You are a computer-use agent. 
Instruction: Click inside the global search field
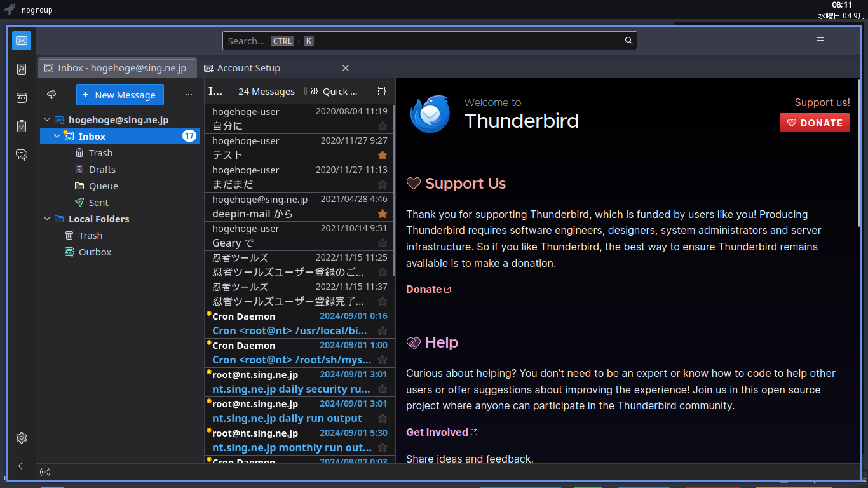point(430,41)
